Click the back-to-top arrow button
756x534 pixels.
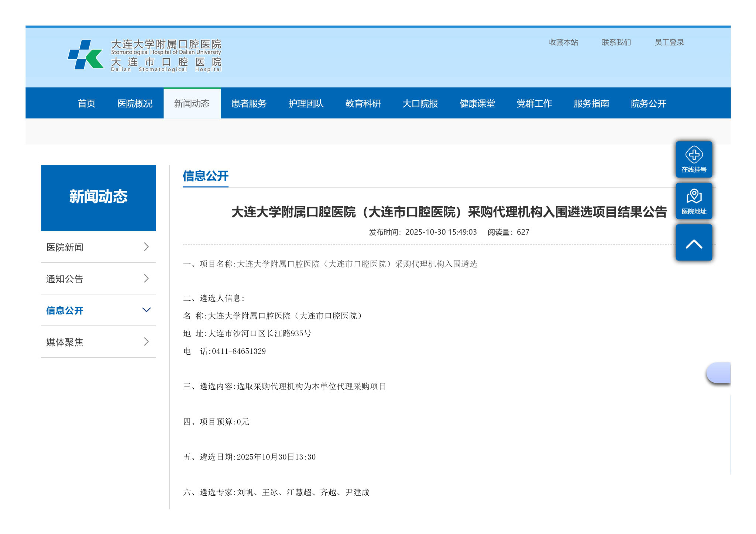click(x=694, y=243)
